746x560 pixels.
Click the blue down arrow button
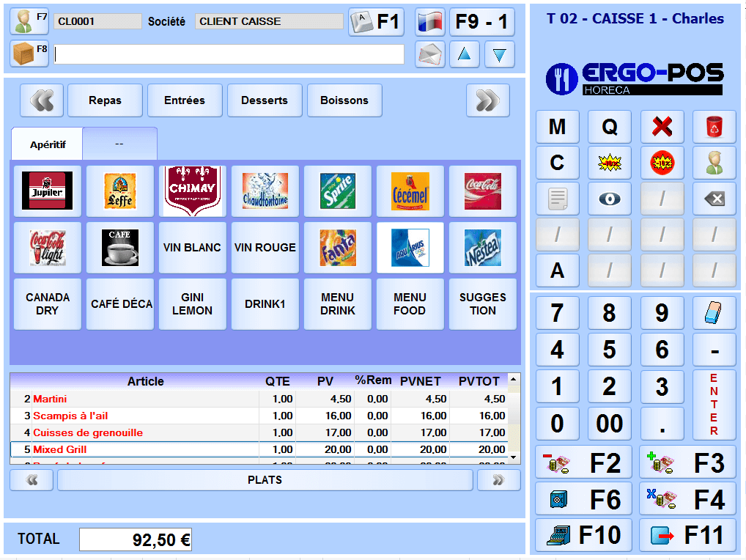coord(500,54)
